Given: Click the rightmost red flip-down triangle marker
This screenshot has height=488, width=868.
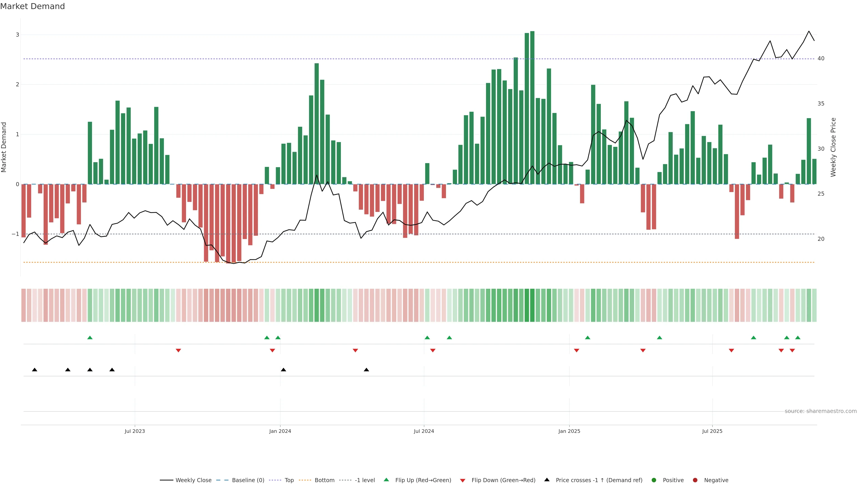Looking at the screenshot, I should (792, 351).
